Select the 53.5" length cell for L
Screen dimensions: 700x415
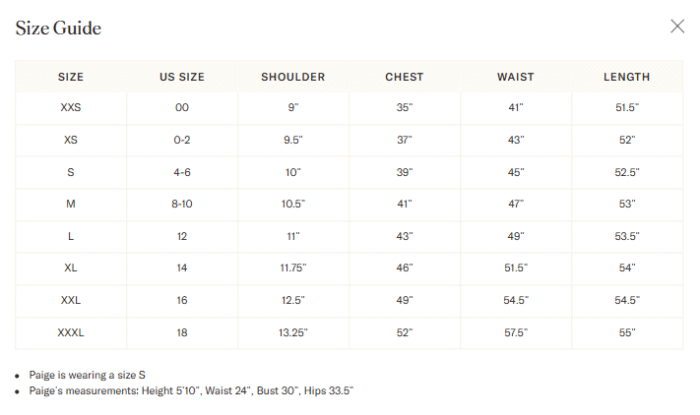pyautogui.click(x=627, y=236)
